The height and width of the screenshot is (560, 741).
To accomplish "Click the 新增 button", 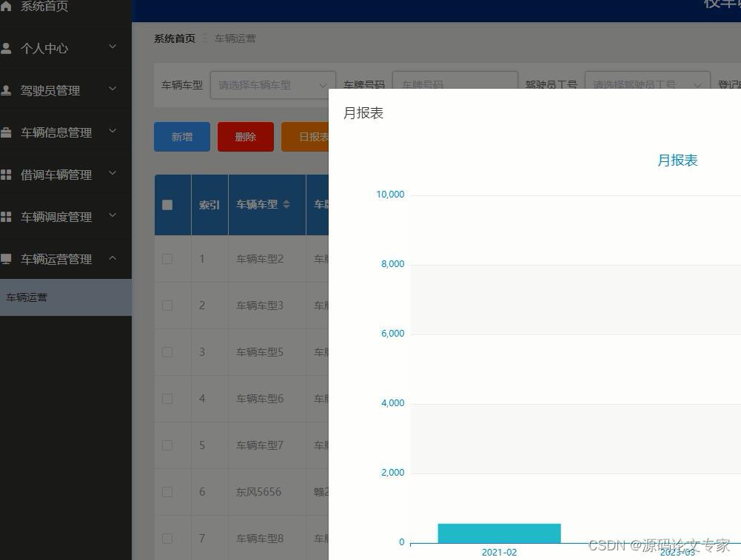I will point(181,137).
